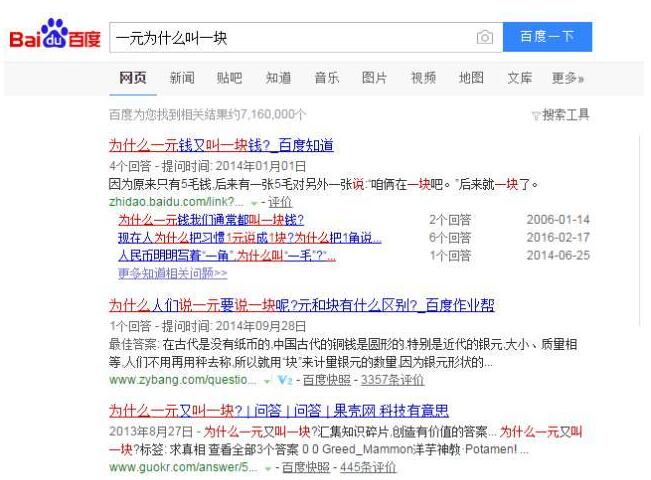Open result 为什么一元钱又叫一块钱?_百度知道
The width and height of the screenshot is (651, 480).
(x=221, y=145)
